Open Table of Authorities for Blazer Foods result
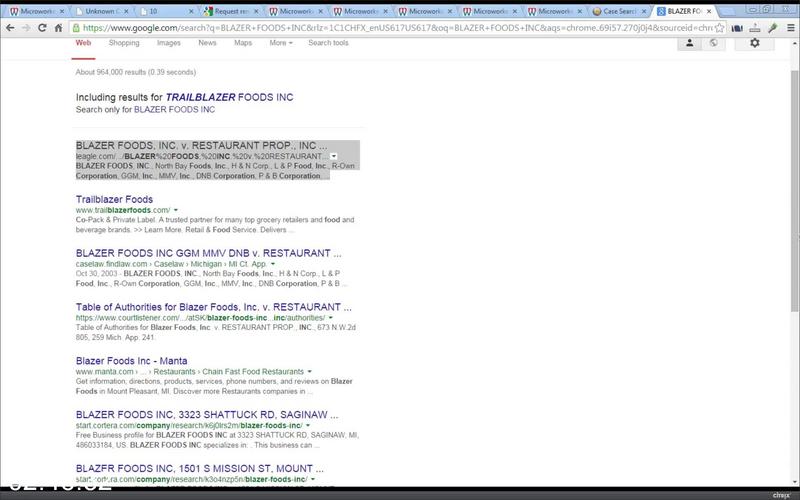Viewport: 800px width, 500px height. (214, 307)
